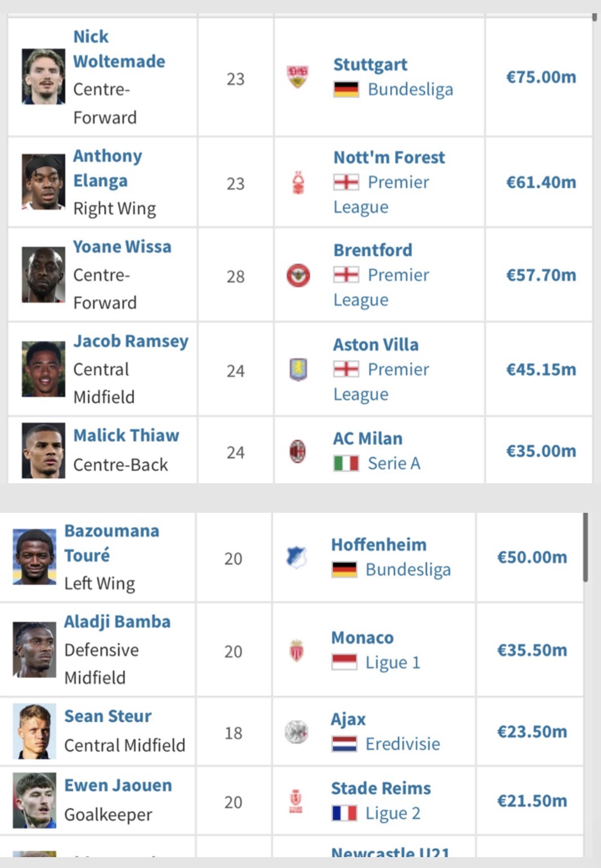Click the Stade Reims club badge
The height and width of the screenshot is (868, 601).
tap(295, 802)
